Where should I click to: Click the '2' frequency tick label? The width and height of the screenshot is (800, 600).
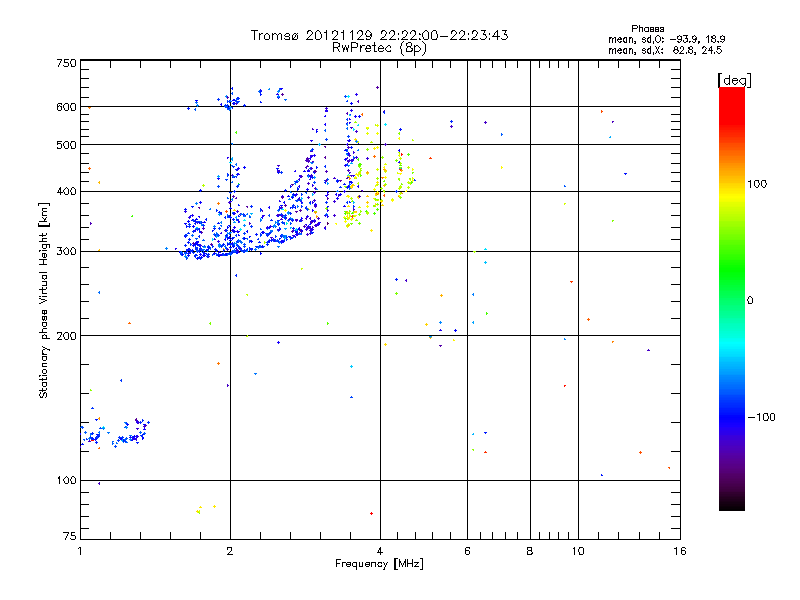point(230,551)
